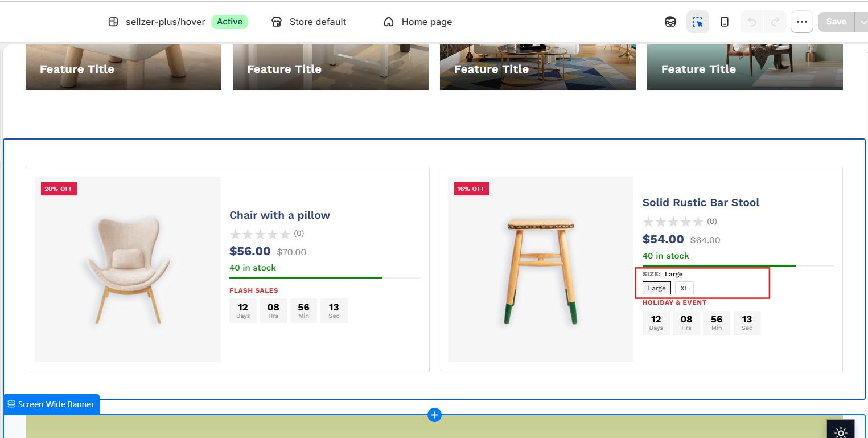Toggle the inspector selection tool
868x438 pixels.
(698, 22)
